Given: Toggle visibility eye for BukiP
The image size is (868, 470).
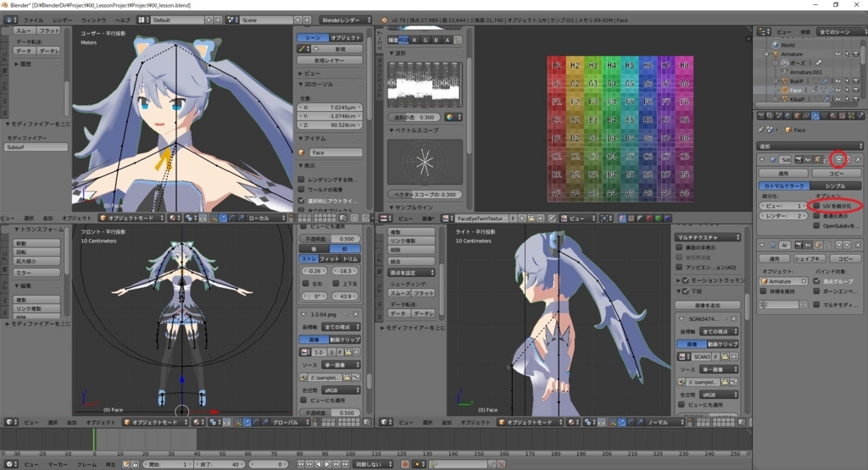Looking at the screenshot, I should [838, 81].
